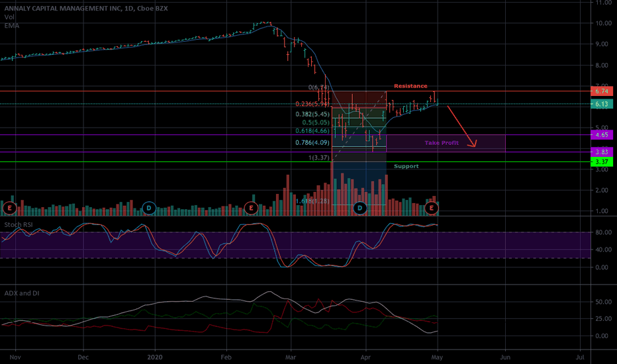Image resolution: width=617 pixels, height=364 pixels.
Task: Click the 1.618(1.28) Fibonacci extension label
Action: tap(312, 201)
